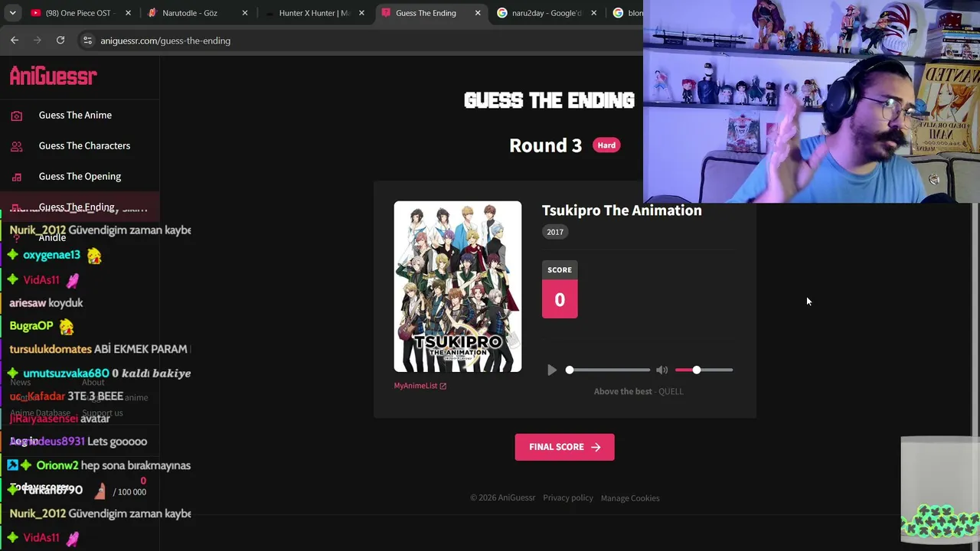Switch to the Hunter X Hunter tab
Image resolution: width=980 pixels, height=551 pixels.
point(315,13)
